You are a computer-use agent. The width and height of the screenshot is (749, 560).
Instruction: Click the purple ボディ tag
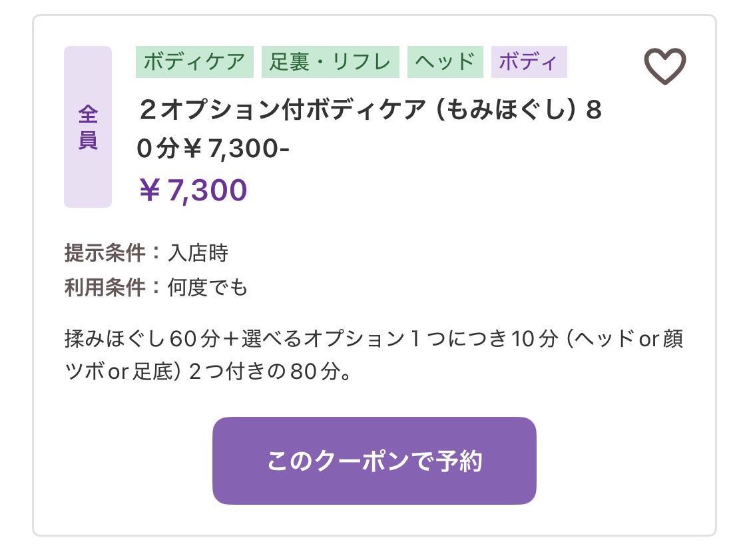(x=529, y=62)
